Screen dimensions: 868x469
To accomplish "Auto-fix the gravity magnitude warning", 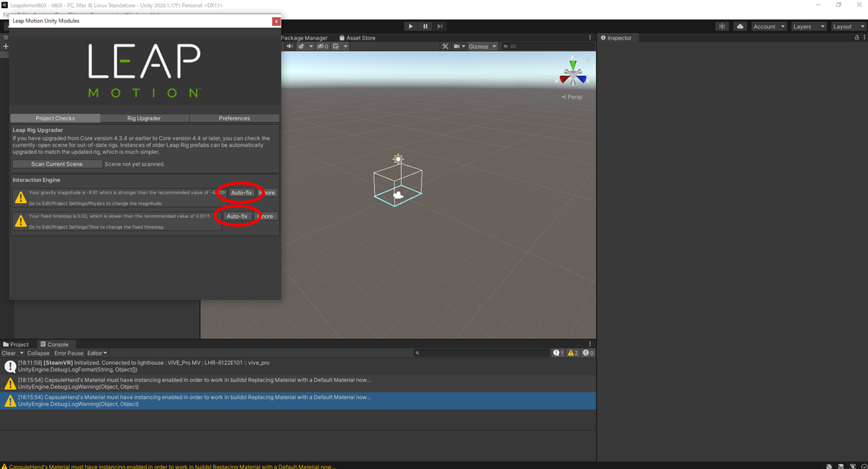I will pos(241,193).
